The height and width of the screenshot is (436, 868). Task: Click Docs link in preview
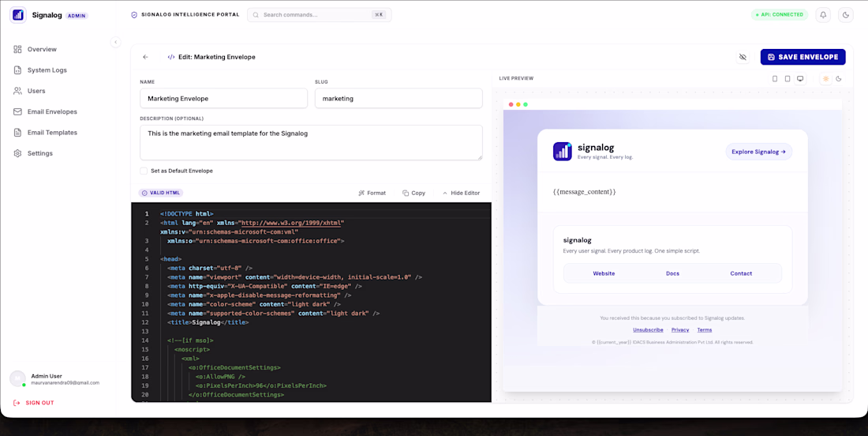672,273
